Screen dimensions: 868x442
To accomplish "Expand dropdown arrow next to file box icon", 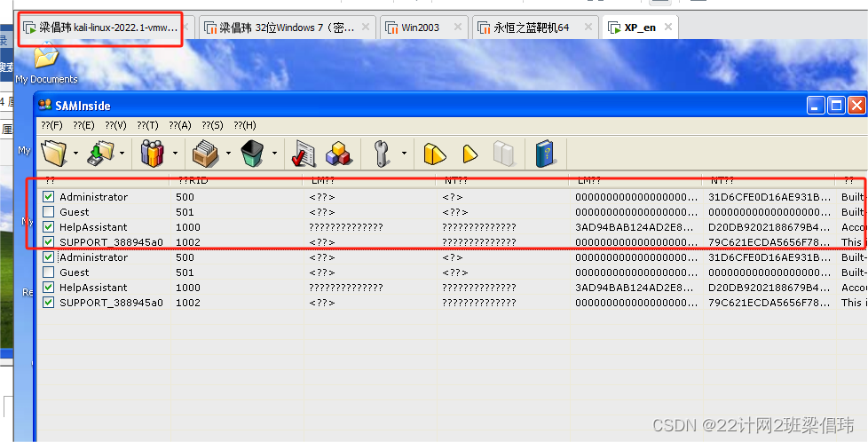I will click(228, 153).
